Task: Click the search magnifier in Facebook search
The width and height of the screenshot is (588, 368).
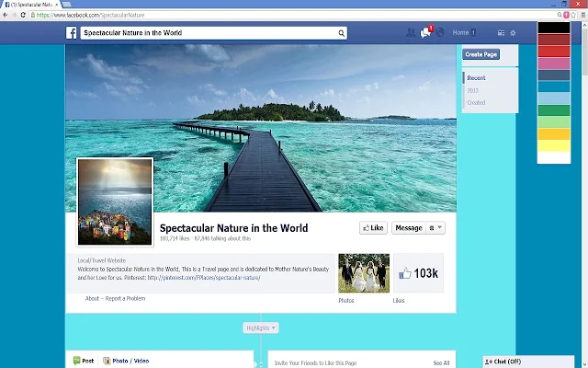Action: click(341, 33)
